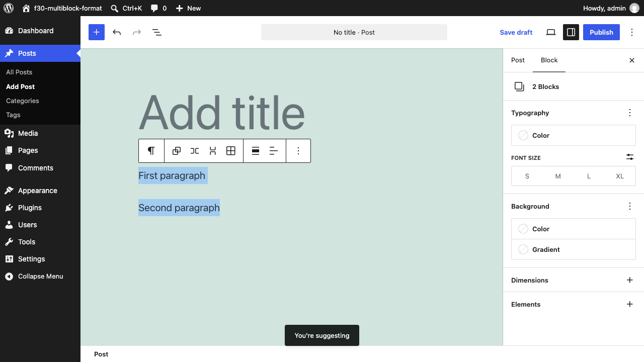Click the Add title field
Image resolution: width=644 pixels, height=362 pixels.
292,112
